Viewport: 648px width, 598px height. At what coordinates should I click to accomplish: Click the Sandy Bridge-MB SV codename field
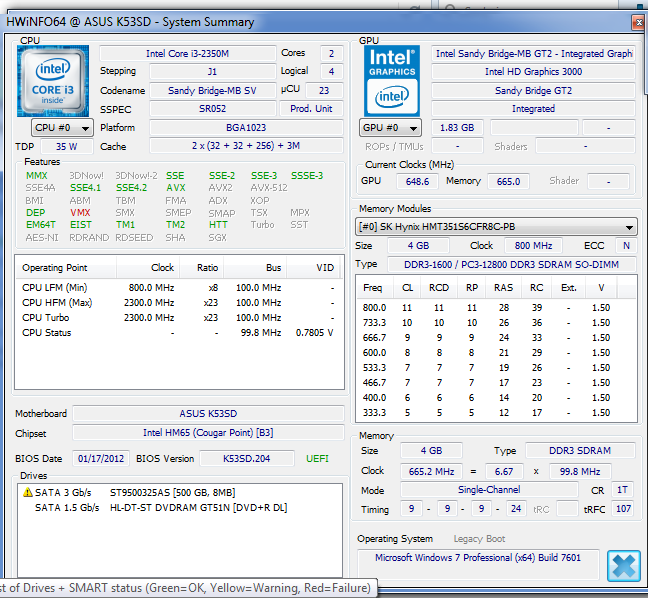click(x=212, y=91)
